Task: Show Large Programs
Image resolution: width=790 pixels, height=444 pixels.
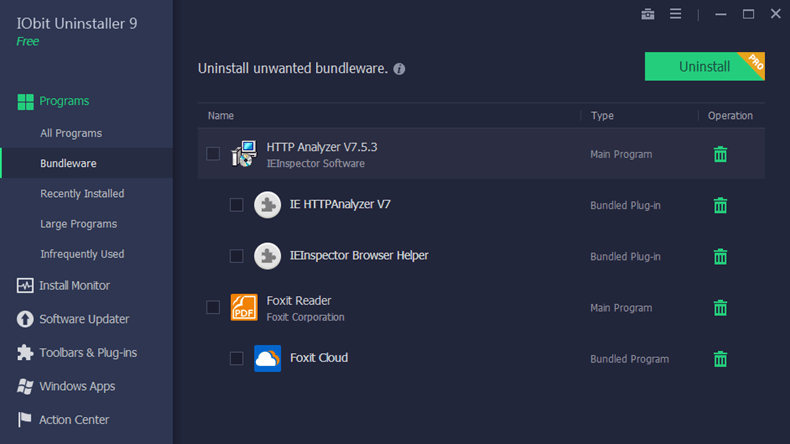Action: tap(79, 224)
